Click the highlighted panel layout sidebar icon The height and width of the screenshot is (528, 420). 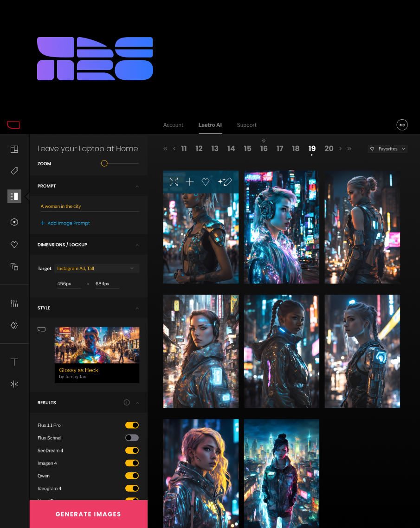pos(14,196)
